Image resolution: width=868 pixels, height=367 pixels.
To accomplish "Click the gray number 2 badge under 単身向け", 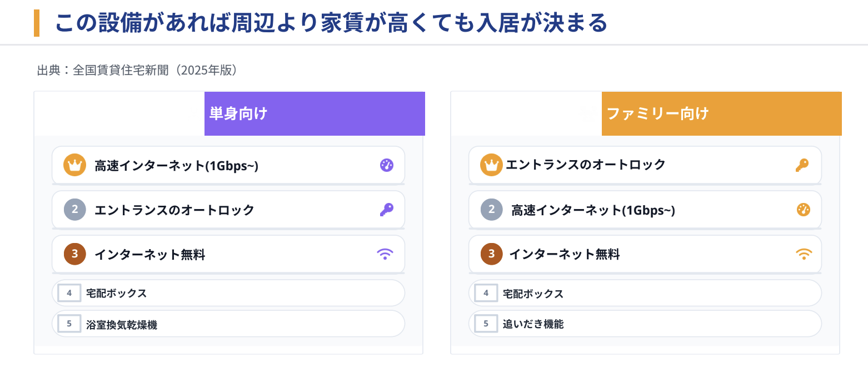I will (x=74, y=210).
